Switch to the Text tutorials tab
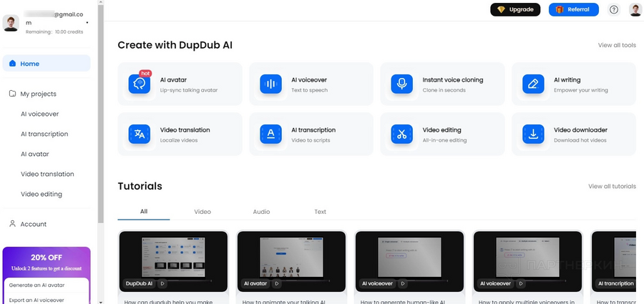Viewport: 644px width, 304px height. (321, 212)
